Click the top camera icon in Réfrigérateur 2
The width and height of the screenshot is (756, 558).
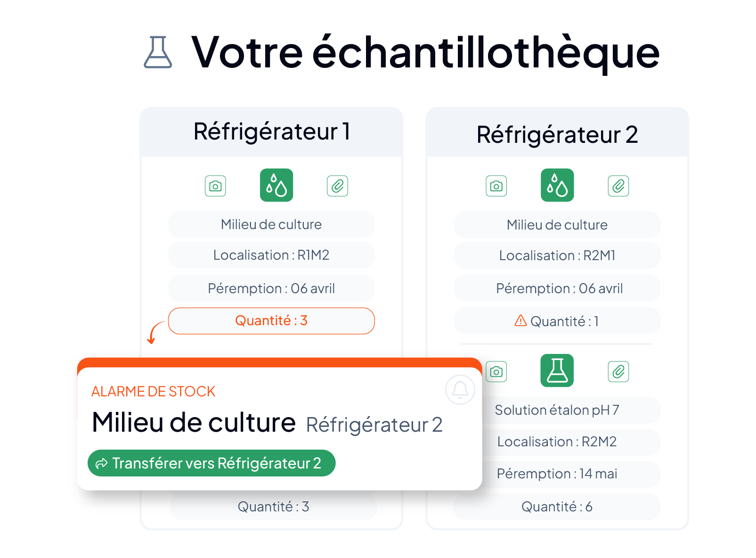pos(496,186)
